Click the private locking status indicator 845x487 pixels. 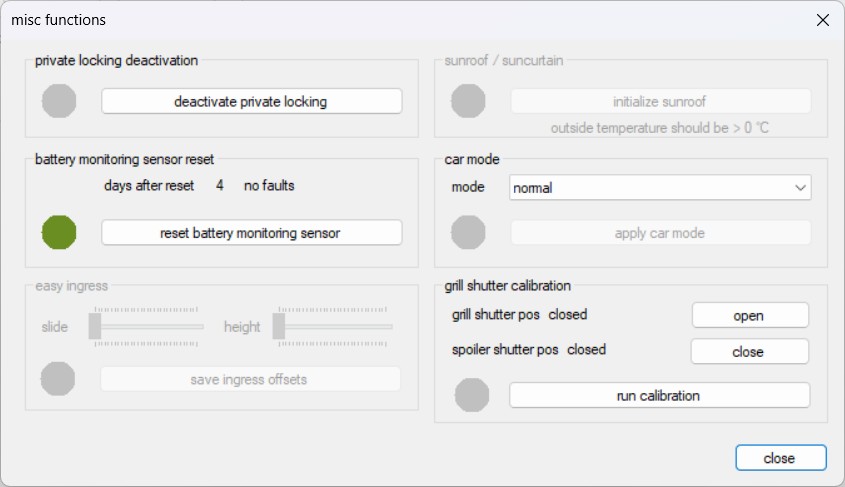[59, 101]
